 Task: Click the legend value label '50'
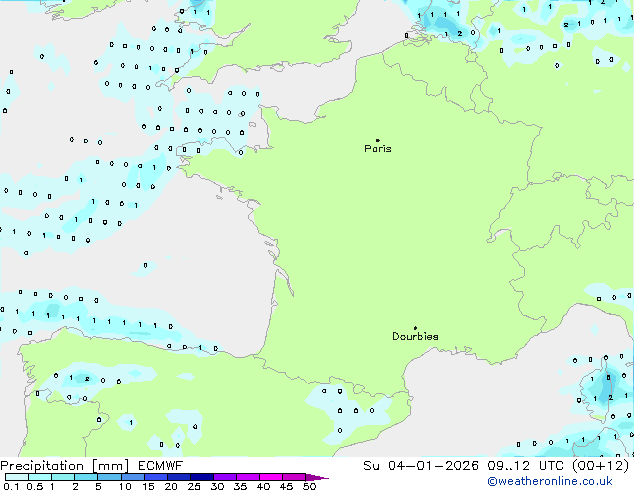(x=309, y=486)
